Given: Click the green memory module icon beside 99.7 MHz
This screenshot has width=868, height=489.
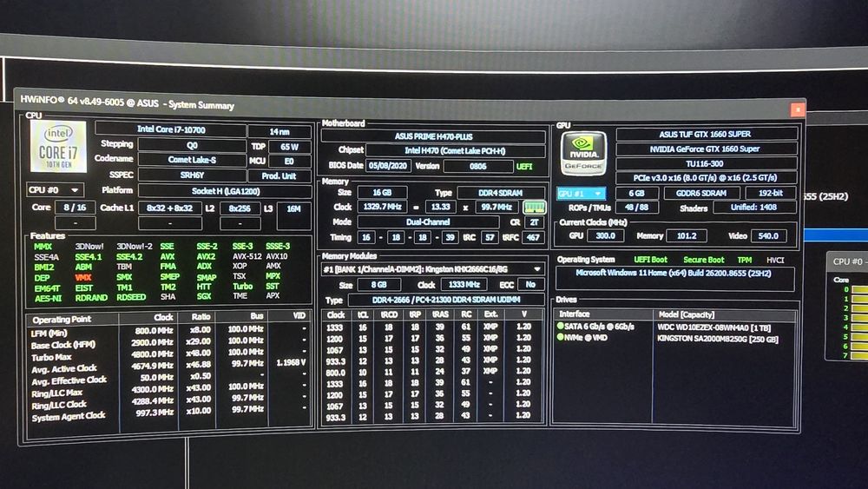Looking at the screenshot, I should (534, 207).
